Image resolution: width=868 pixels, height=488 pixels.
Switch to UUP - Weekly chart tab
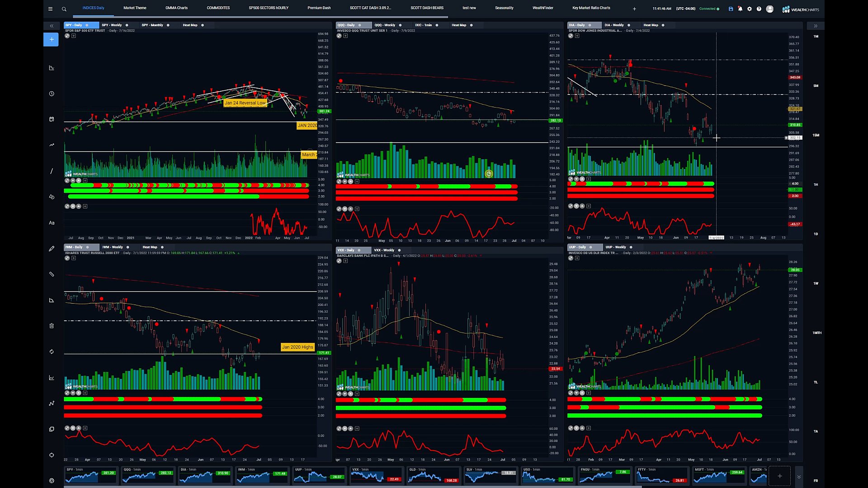pyautogui.click(x=616, y=247)
